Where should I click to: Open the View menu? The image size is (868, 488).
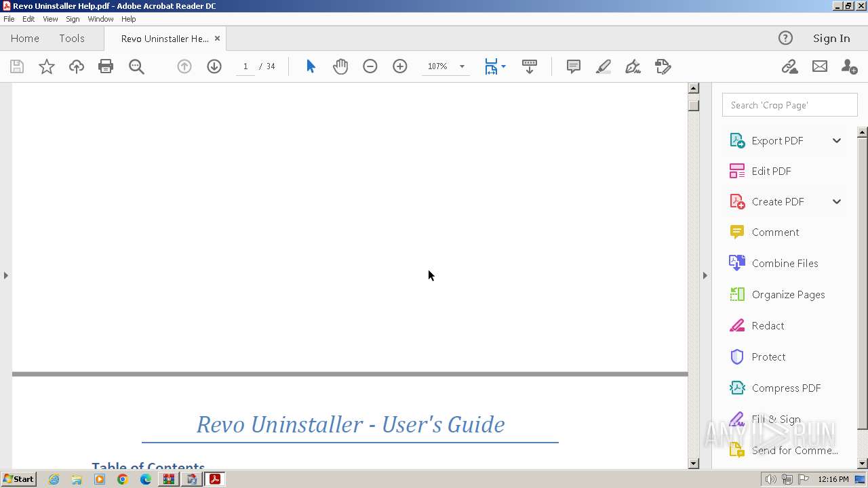click(50, 19)
